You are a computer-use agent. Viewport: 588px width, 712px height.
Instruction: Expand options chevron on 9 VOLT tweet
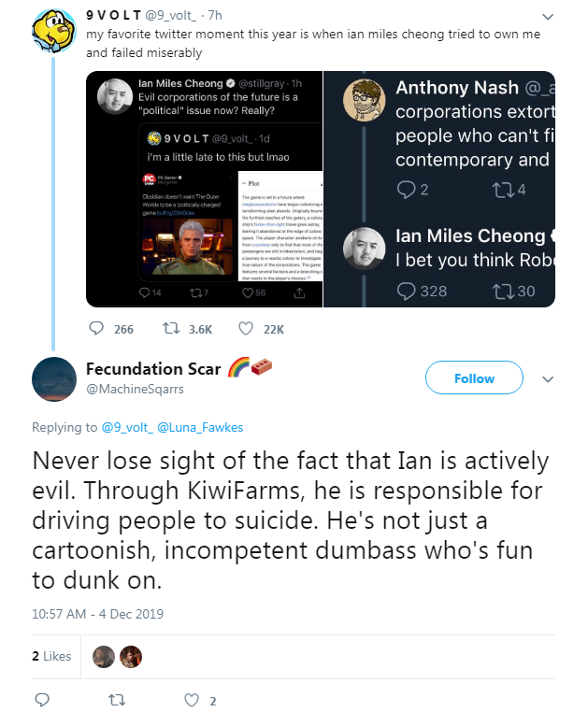point(548,17)
